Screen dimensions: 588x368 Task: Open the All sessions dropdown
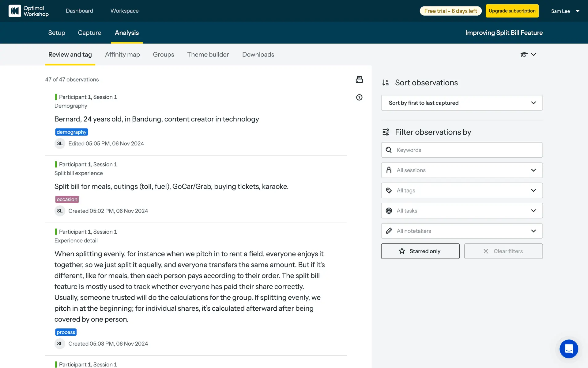pos(462,170)
